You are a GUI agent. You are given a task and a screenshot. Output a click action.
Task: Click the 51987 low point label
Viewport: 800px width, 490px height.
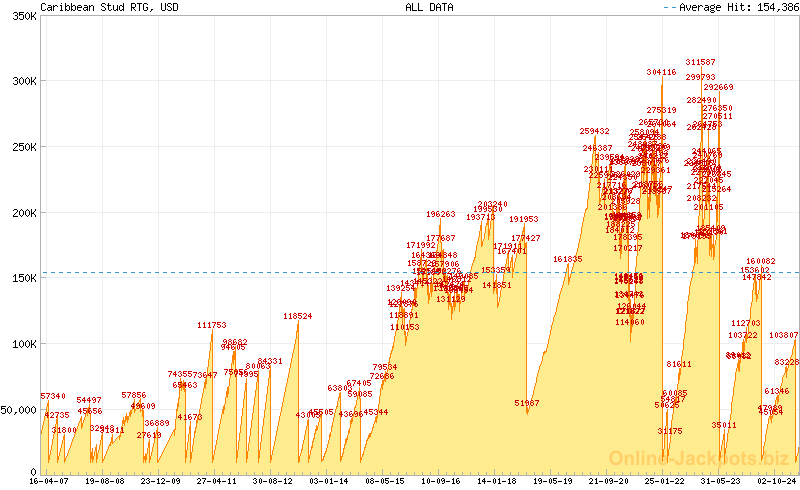pos(527,402)
